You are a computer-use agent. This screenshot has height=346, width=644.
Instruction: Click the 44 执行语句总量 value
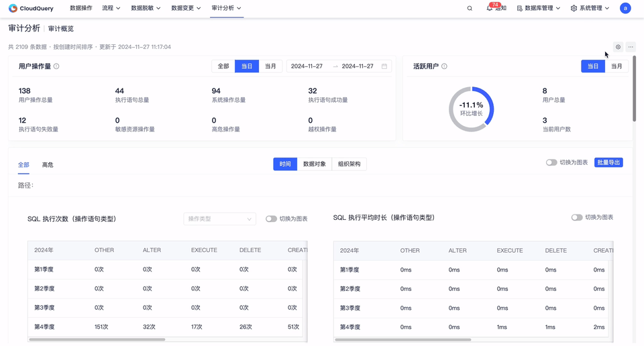point(119,91)
